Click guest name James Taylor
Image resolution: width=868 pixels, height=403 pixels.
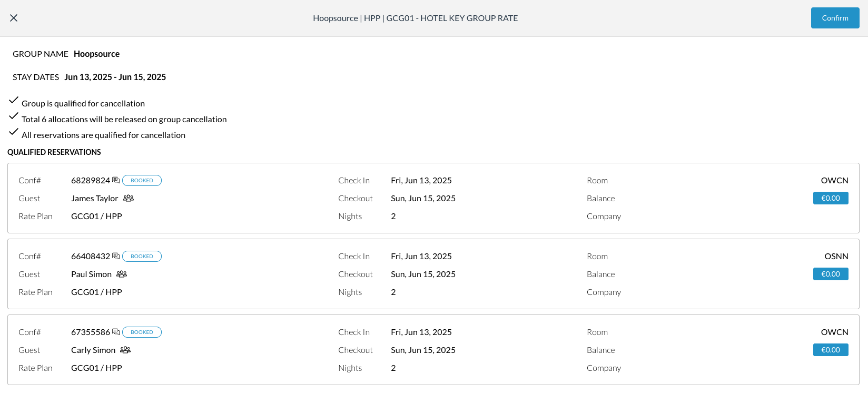(x=95, y=198)
